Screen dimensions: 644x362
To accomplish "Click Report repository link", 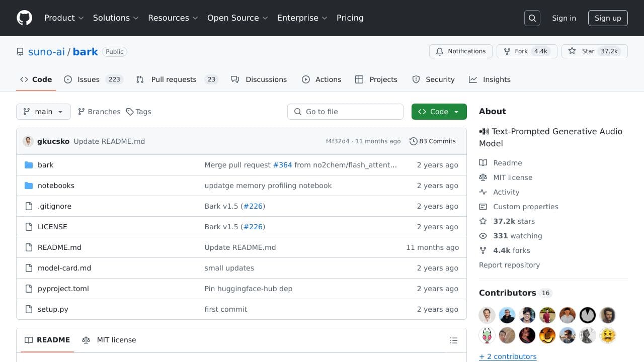I will pos(509,265).
